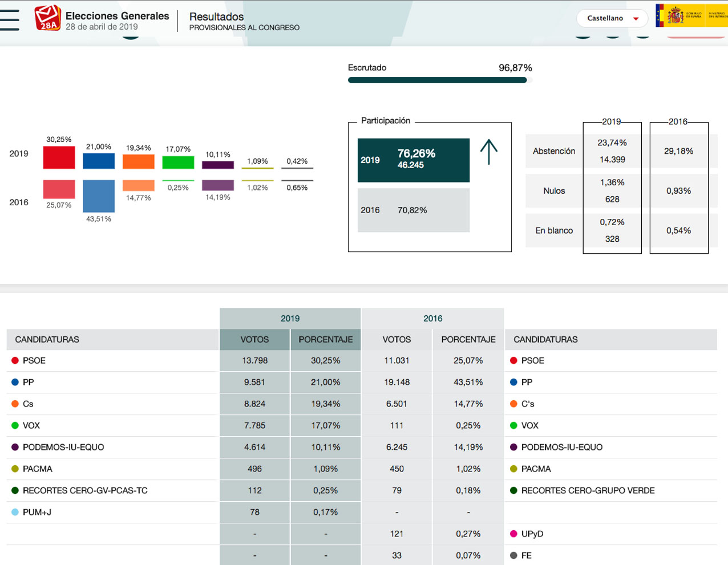Click the green VOX 2019 bar
This screenshot has height=565, width=728.
pyautogui.click(x=178, y=162)
